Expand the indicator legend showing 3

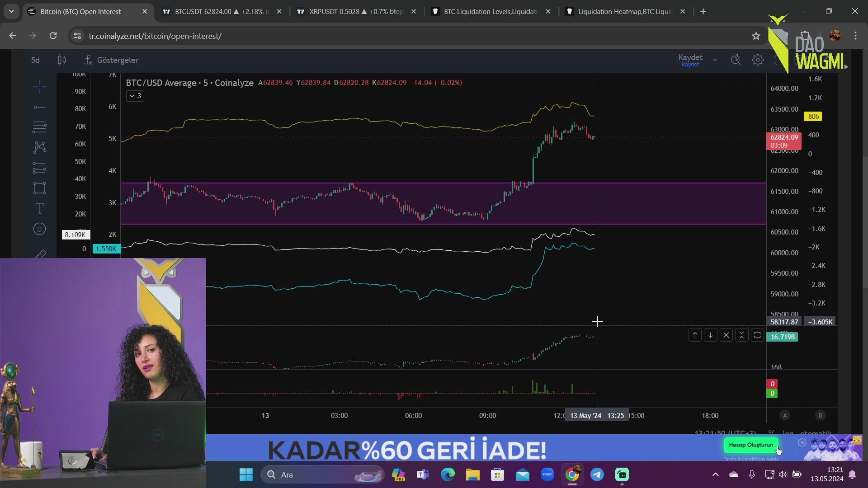(135, 96)
